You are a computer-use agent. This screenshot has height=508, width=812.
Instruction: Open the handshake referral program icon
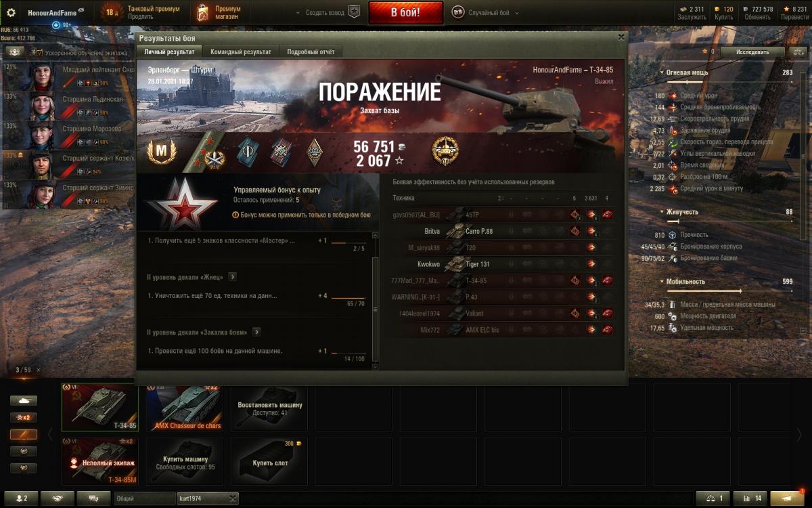coord(58,499)
